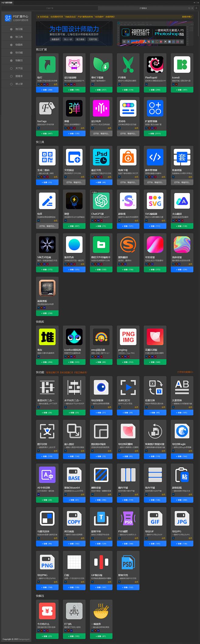Install 扩展管理器 via the 安装 (2511) button
Viewport: 200px width, 644px height.
(x=155, y=134)
